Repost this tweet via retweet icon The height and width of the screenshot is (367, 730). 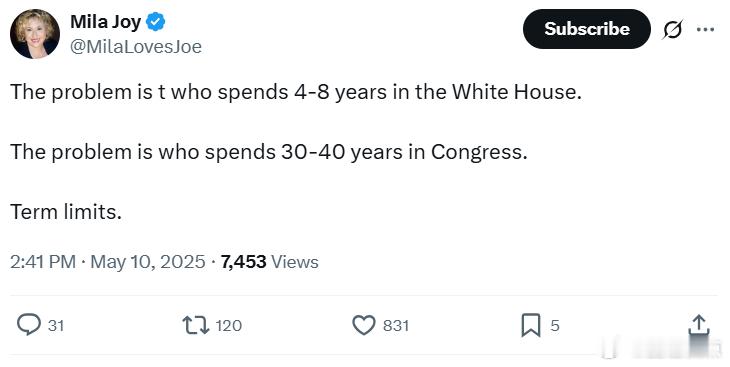[x=196, y=325]
